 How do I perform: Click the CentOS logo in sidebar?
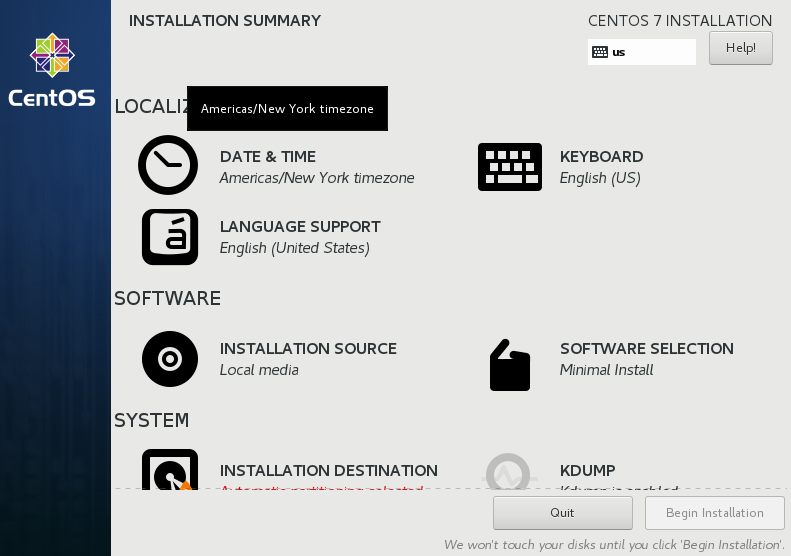[52, 70]
